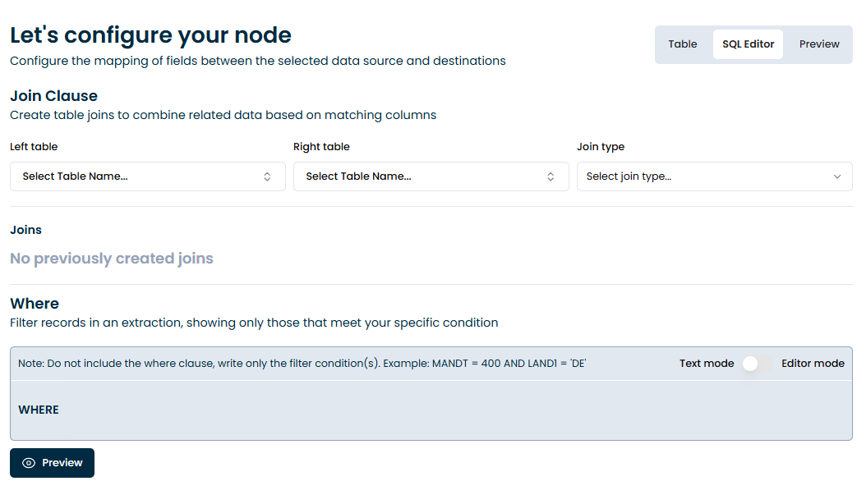Click the Right table field label
Image resolution: width=866 pixels, height=504 pixels.
pos(321,147)
